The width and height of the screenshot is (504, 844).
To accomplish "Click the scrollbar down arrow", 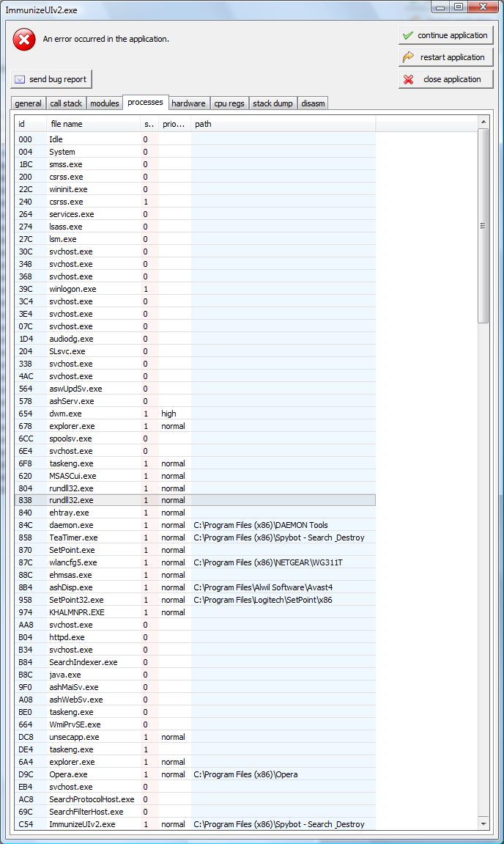I will [483, 823].
